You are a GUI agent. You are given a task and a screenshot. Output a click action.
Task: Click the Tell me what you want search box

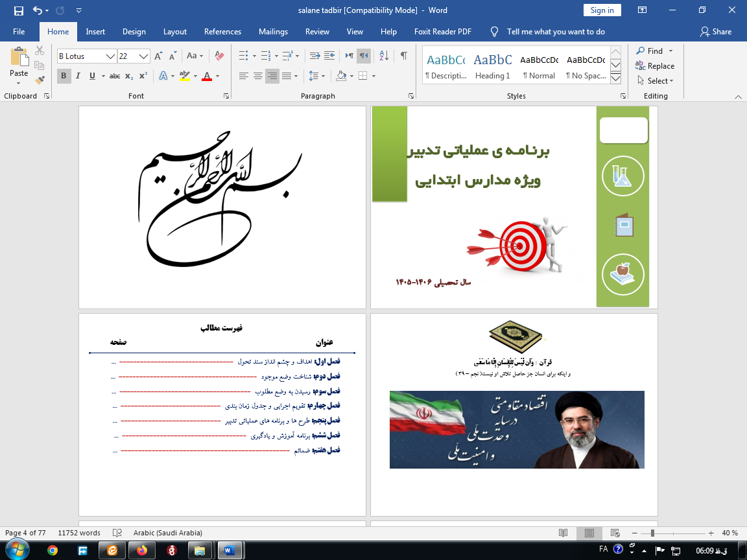click(x=556, y=31)
